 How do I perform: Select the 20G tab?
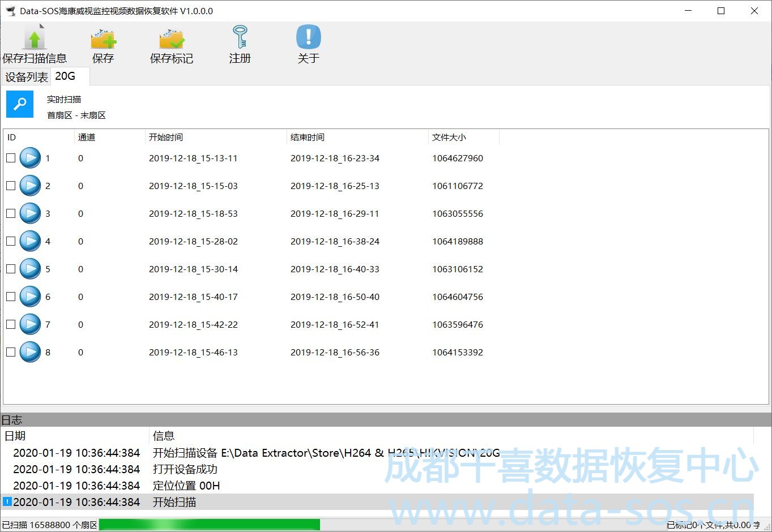pos(65,76)
